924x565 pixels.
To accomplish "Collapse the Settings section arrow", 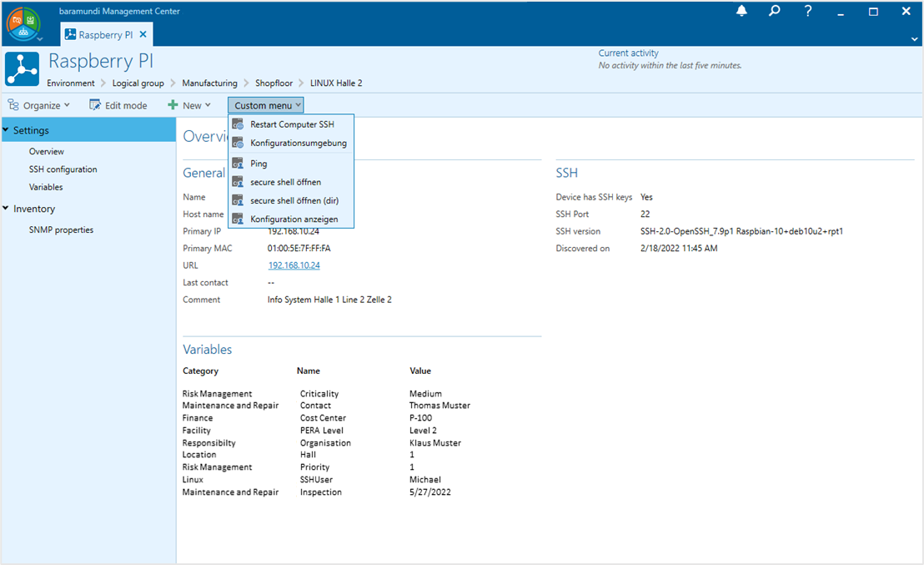I will pos(6,129).
